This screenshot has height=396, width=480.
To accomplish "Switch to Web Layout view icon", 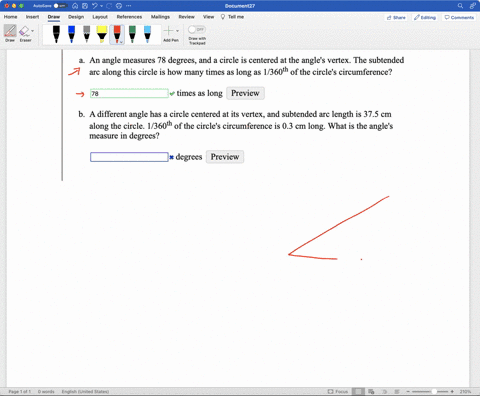I will tap(371, 391).
